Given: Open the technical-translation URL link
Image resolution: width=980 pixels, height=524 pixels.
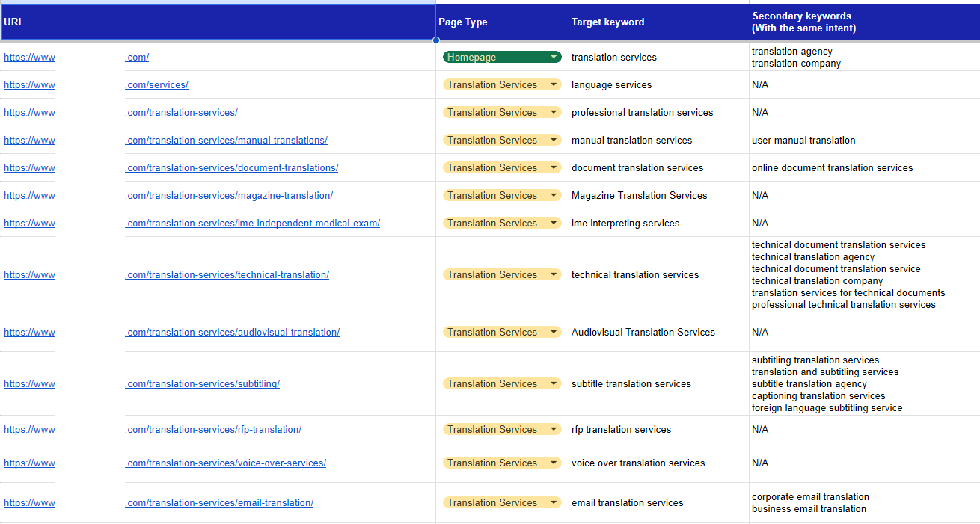Looking at the screenshot, I should [x=227, y=274].
